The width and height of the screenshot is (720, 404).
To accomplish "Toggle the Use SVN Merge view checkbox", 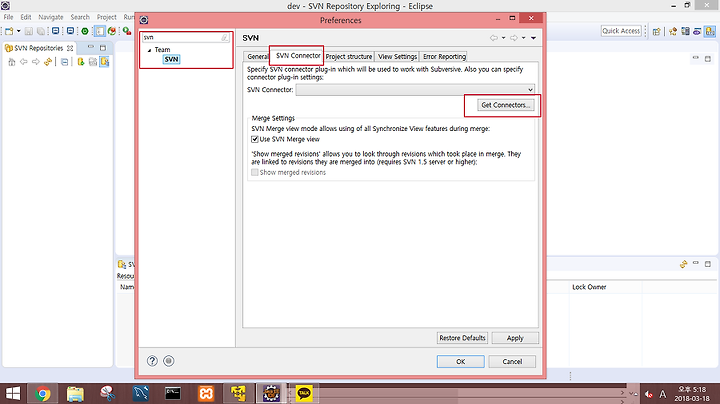I will pyautogui.click(x=255, y=139).
